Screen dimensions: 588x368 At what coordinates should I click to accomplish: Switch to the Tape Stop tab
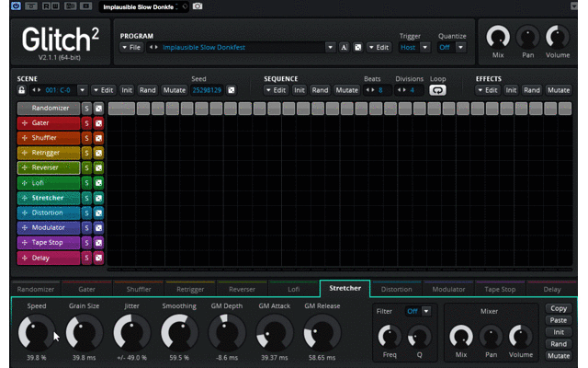point(500,289)
